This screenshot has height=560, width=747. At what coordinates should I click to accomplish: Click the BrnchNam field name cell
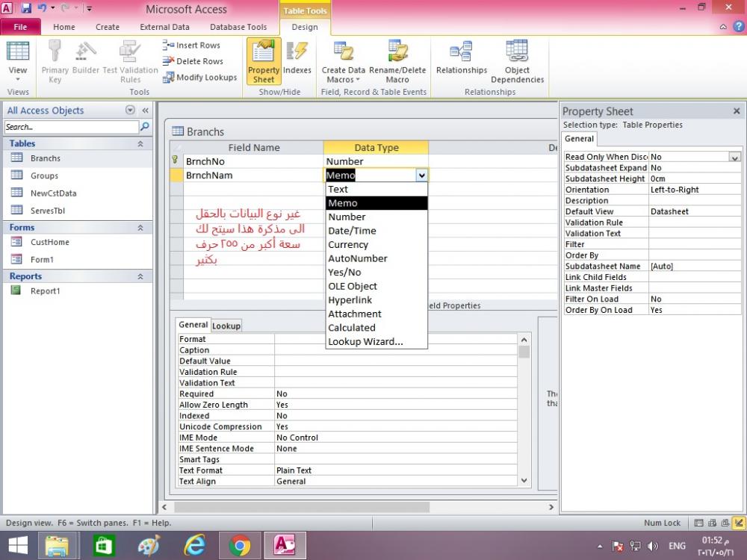click(x=253, y=175)
